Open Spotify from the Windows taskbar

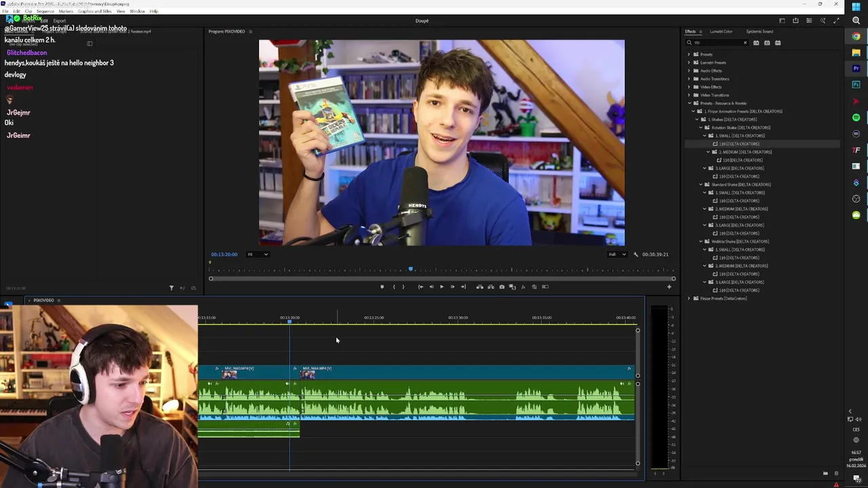(x=856, y=117)
